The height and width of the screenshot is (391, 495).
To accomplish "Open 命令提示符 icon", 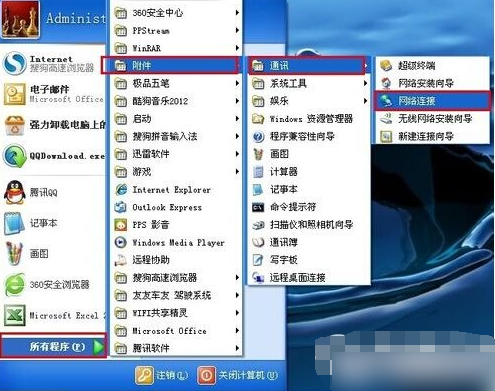I will tap(258, 207).
